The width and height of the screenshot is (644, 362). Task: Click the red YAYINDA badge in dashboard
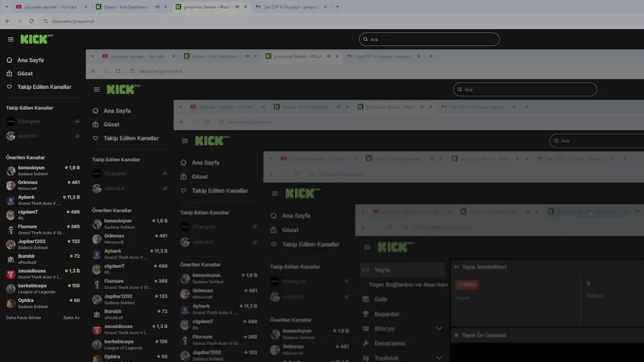click(x=467, y=285)
